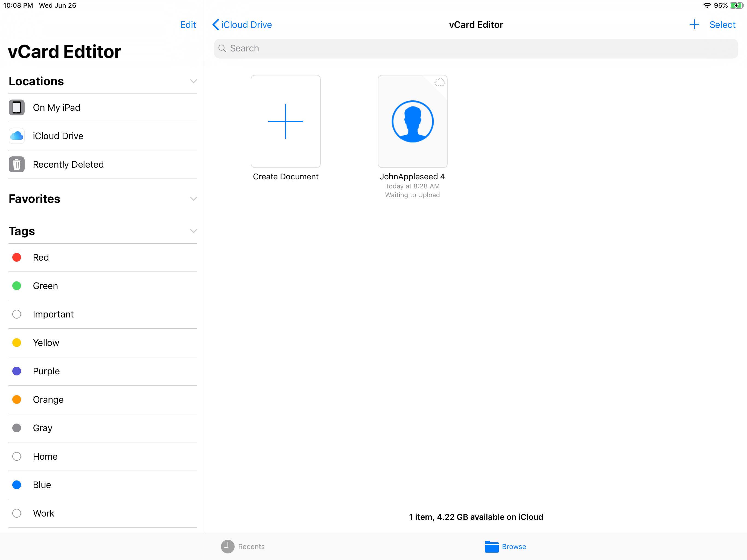Tap the battery icon in status bar
Screen dimensions: 747x560
(737, 5)
